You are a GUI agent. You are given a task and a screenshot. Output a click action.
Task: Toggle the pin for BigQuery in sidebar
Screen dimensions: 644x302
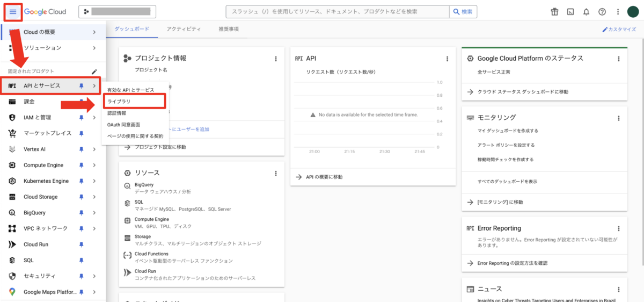point(82,213)
